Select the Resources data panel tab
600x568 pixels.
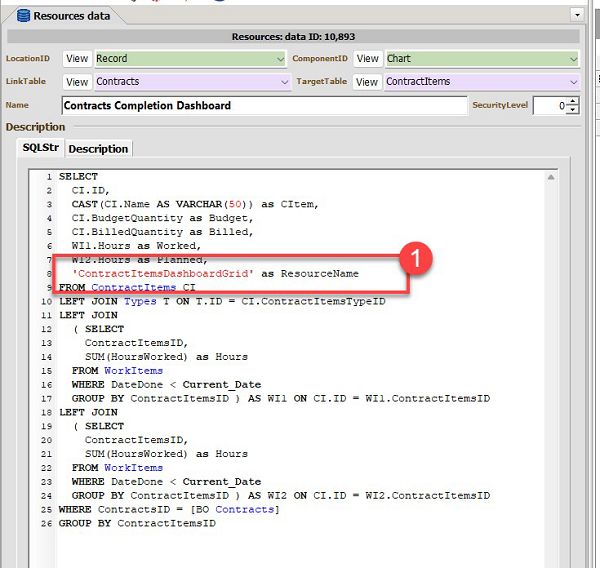pyautogui.click(x=64, y=16)
